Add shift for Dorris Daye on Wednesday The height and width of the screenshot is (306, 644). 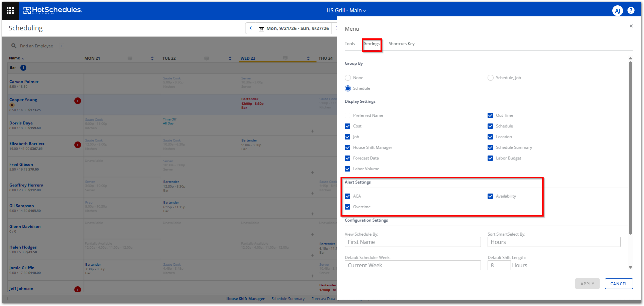[312, 131]
